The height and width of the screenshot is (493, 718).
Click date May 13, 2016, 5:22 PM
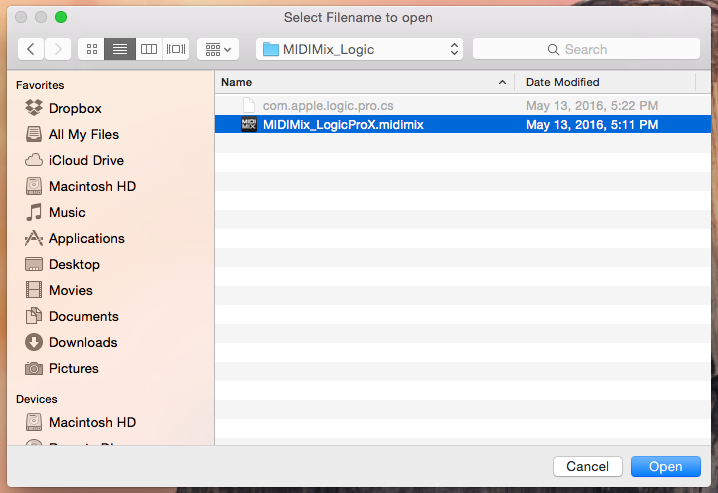pos(592,106)
